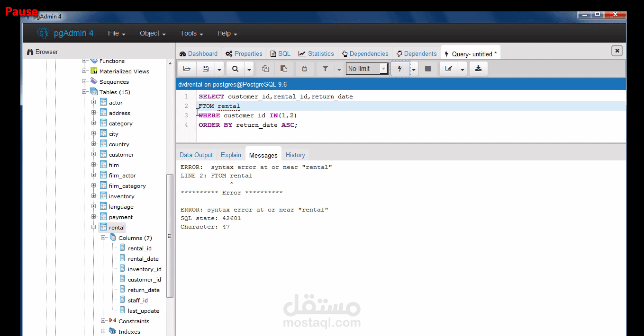Image resolution: width=644 pixels, height=336 pixels.
Task: Open a file in the Query Tool
Action: pos(186,69)
